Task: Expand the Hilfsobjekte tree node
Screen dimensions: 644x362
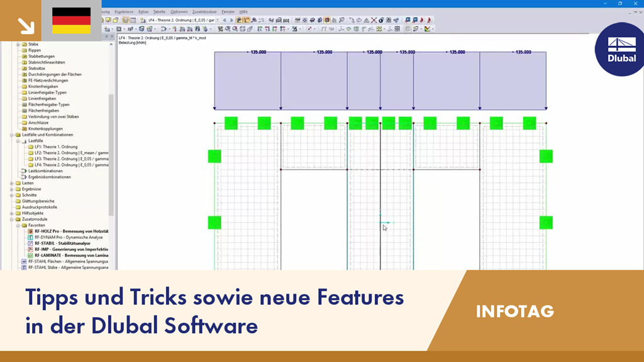Action: tap(12, 214)
